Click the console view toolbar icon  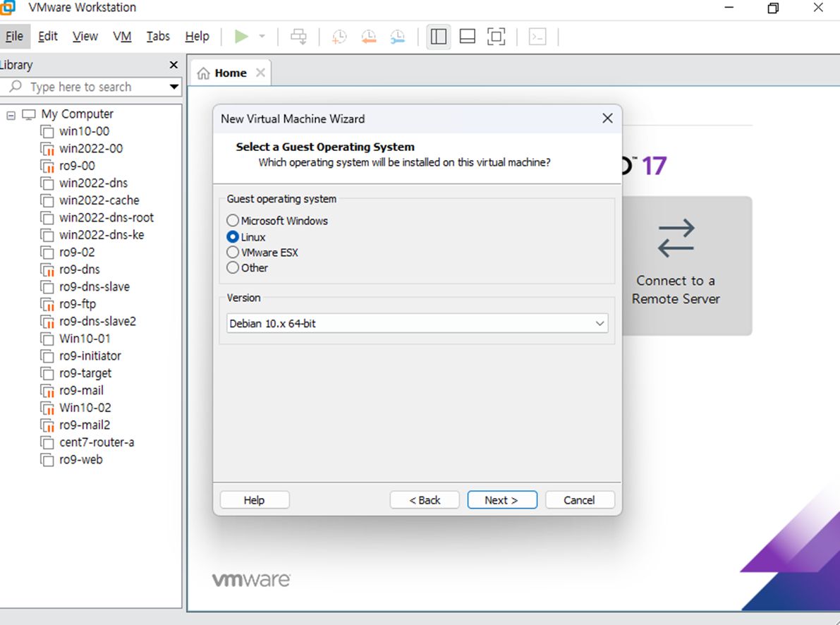pyautogui.click(x=537, y=37)
